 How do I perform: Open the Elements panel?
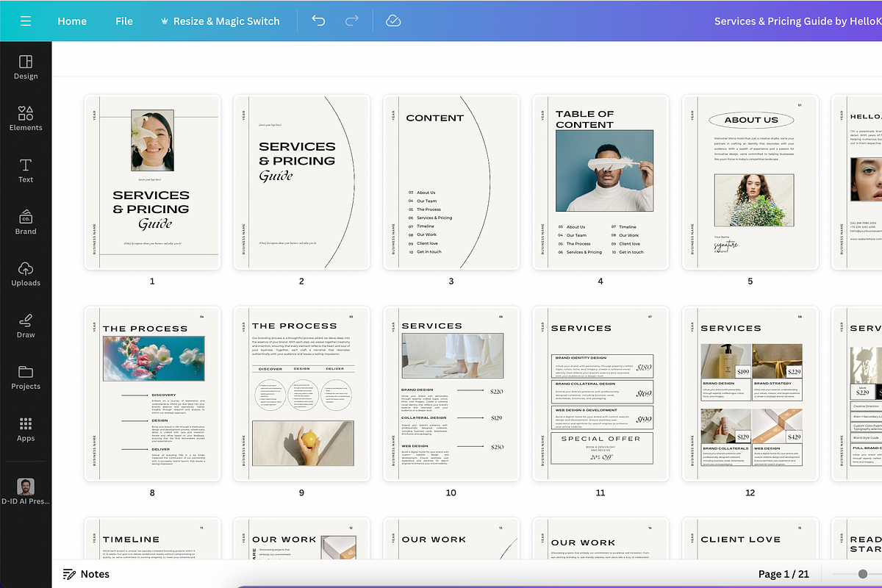(26, 118)
